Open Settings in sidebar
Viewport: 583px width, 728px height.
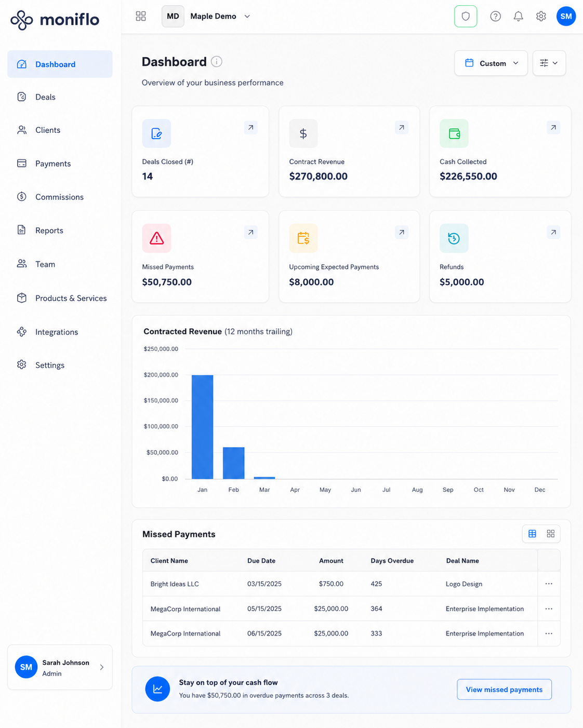[x=60, y=365]
